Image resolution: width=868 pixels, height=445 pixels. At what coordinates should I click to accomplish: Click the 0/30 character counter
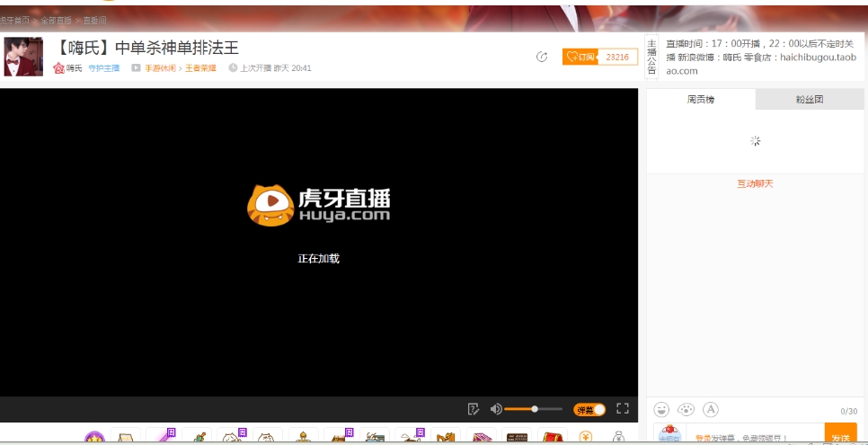(848, 411)
